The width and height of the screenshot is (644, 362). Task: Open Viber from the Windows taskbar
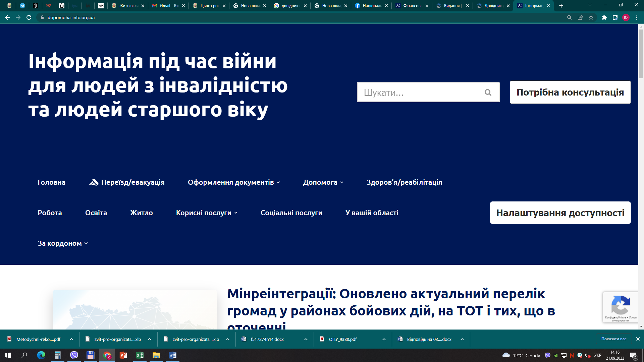pos(74,355)
